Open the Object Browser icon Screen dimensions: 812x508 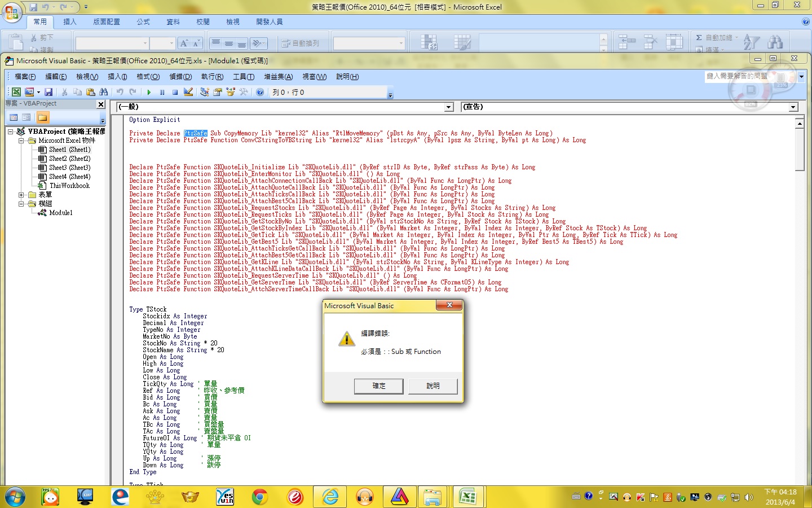[231, 92]
